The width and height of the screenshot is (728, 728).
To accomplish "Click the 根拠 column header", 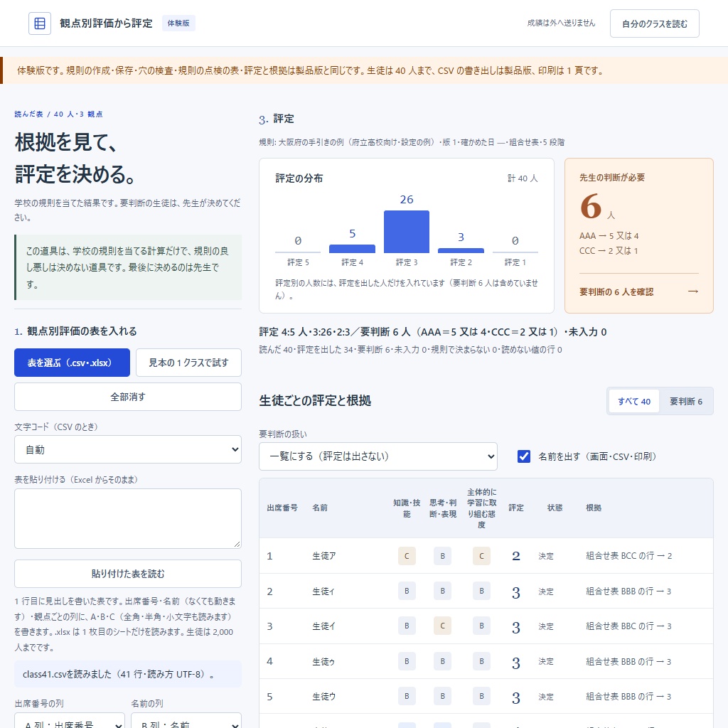I will [594, 508].
